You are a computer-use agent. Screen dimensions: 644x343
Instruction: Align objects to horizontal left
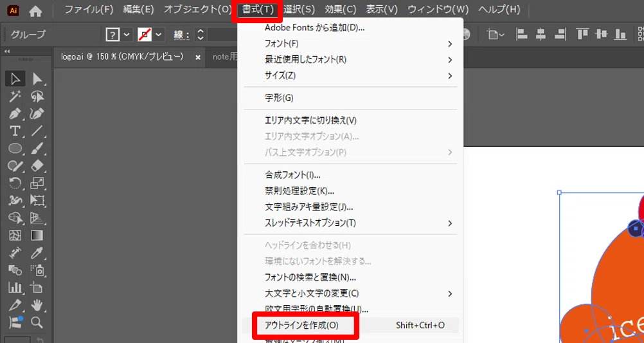(522, 34)
